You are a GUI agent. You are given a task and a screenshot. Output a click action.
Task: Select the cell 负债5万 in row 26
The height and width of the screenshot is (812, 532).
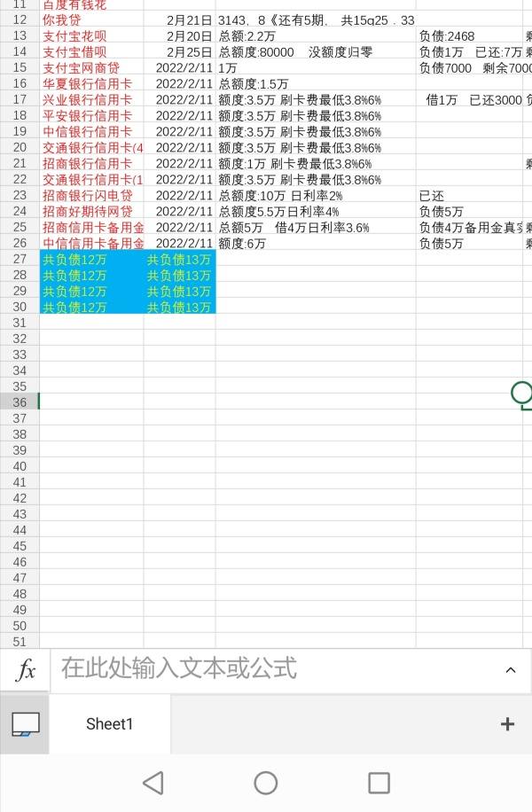click(470, 244)
